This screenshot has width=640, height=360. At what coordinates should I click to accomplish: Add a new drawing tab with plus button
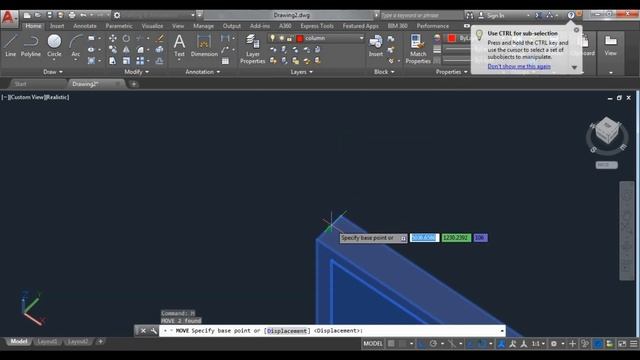click(x=133, y=84)
